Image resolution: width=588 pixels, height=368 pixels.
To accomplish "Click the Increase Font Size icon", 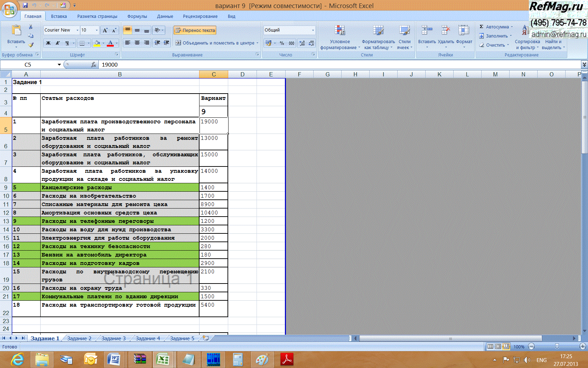I will (105, 30).
